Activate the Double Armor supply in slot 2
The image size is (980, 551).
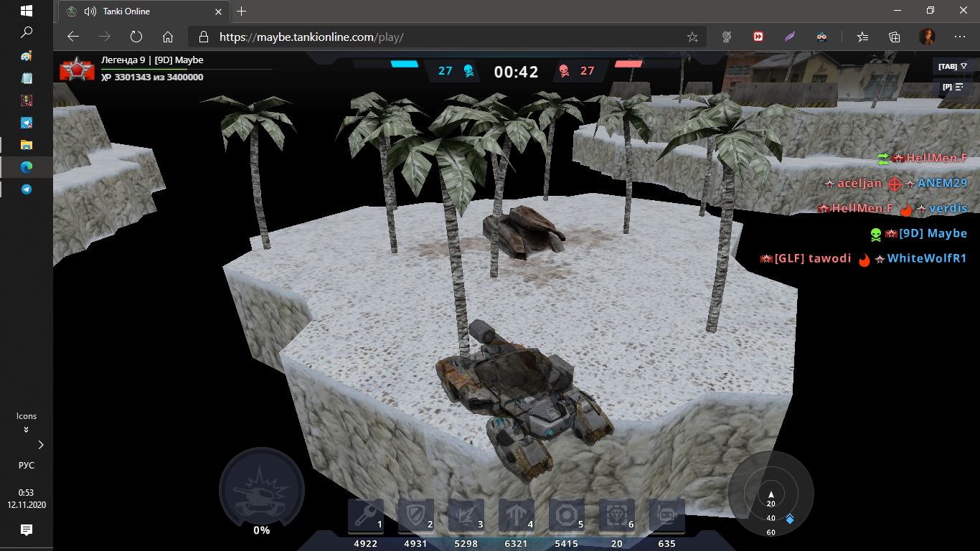click(416, 517)
